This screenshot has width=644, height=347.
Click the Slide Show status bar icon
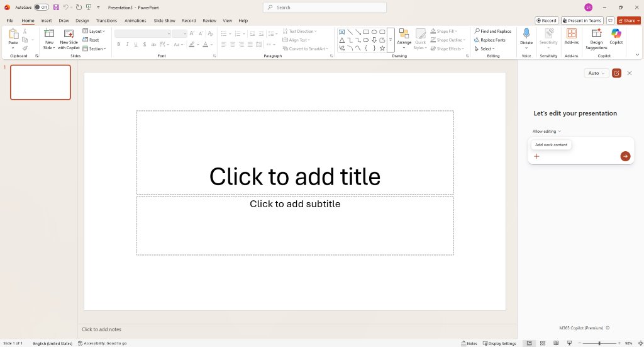(x=569, y=343)
